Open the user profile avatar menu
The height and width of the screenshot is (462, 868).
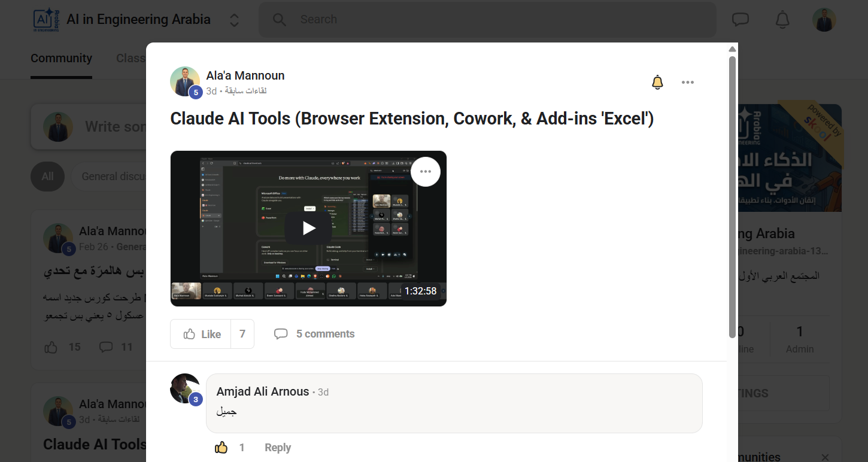(x=824, y=20)
